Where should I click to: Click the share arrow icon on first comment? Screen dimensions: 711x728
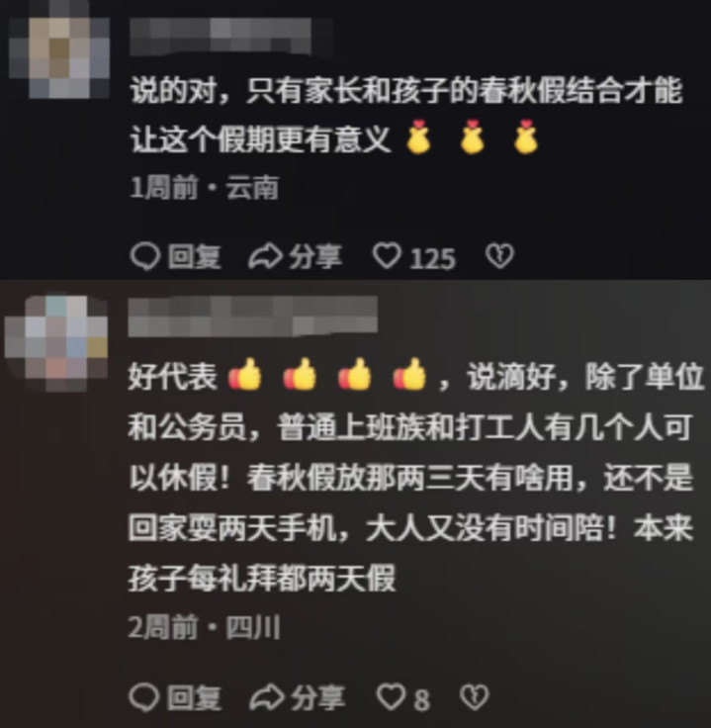(265, 256)
